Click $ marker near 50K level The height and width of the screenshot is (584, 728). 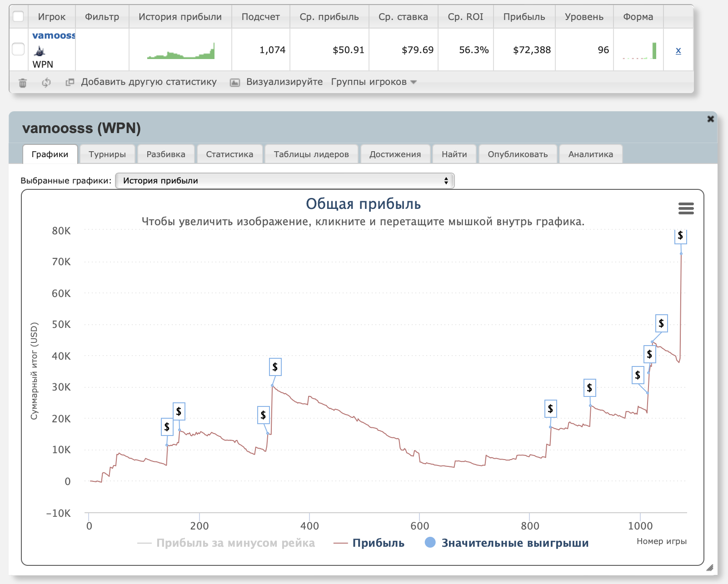click(x=661, y=323)
